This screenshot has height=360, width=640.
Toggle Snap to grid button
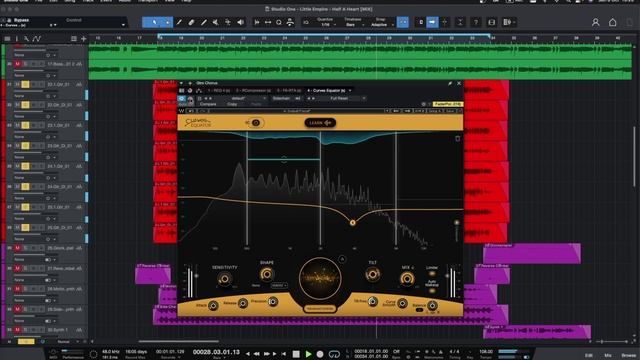[402, 22]
